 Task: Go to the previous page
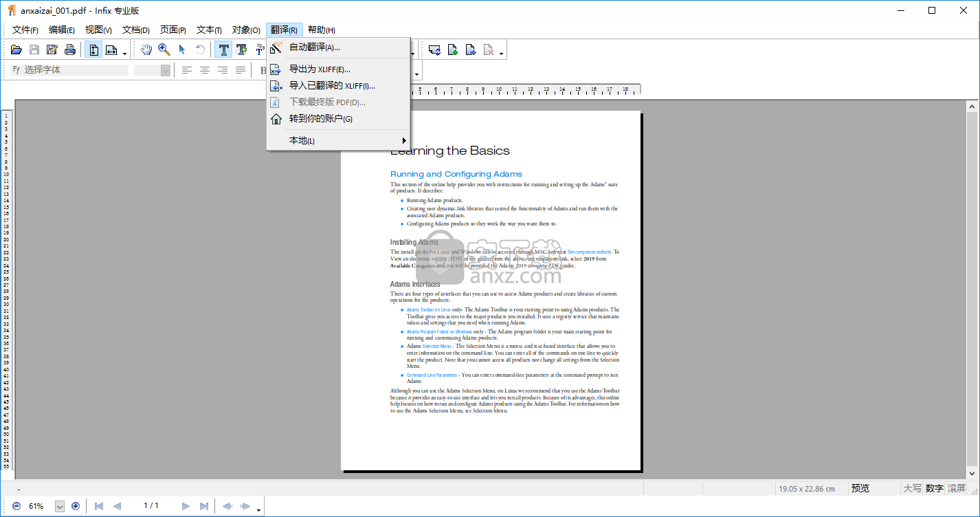pos(117,506)
